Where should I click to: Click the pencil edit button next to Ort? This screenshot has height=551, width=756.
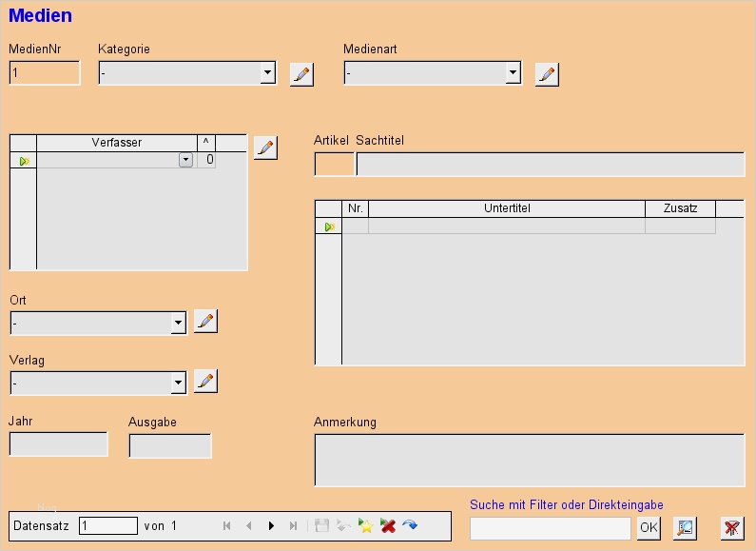(205, 322)
